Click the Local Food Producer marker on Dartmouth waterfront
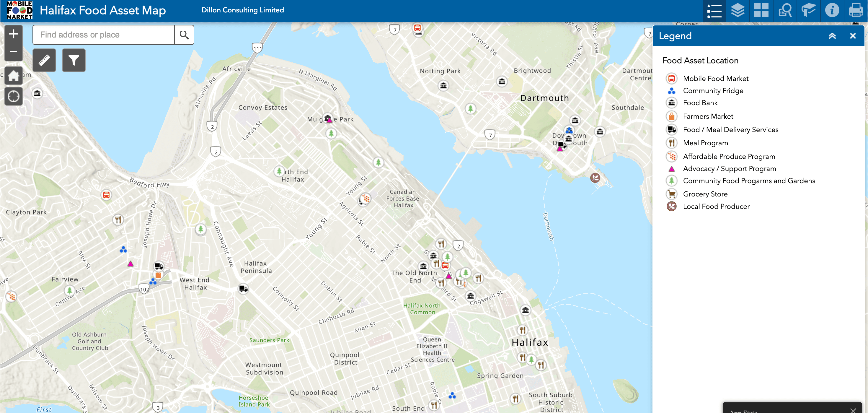 pos(595,178)
